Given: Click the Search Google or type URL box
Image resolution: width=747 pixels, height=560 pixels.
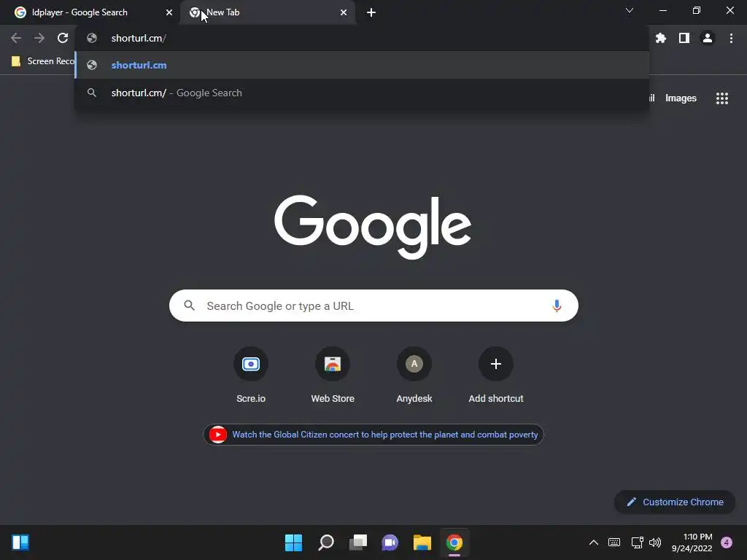Looking at the screenshot, I should pos(373,306).
